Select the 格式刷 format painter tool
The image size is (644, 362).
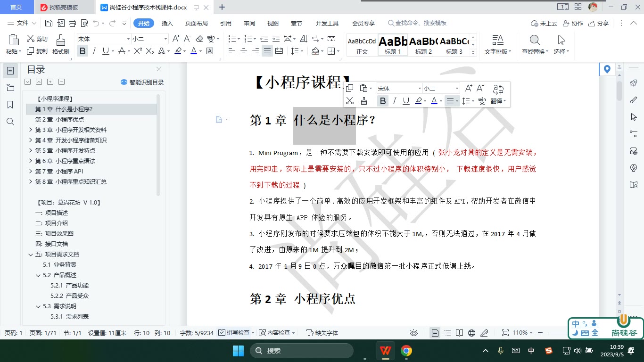[61, 45]
